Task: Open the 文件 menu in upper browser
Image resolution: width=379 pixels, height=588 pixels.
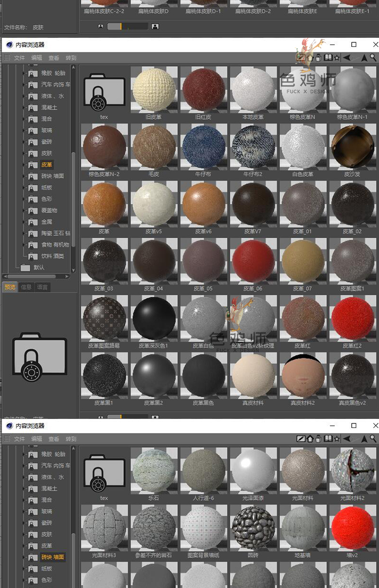Action: coord(19,58)
